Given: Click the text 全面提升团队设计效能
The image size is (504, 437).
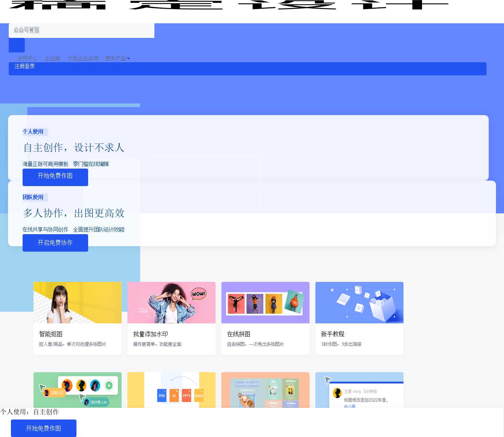Looking at the screenshot, I should [99, 229].
